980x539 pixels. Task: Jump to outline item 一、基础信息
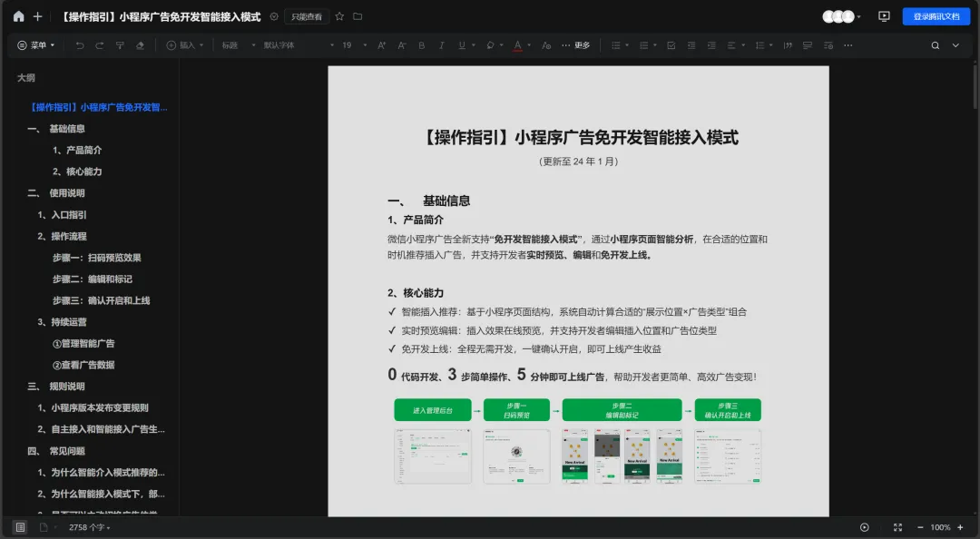pos(56,129)
